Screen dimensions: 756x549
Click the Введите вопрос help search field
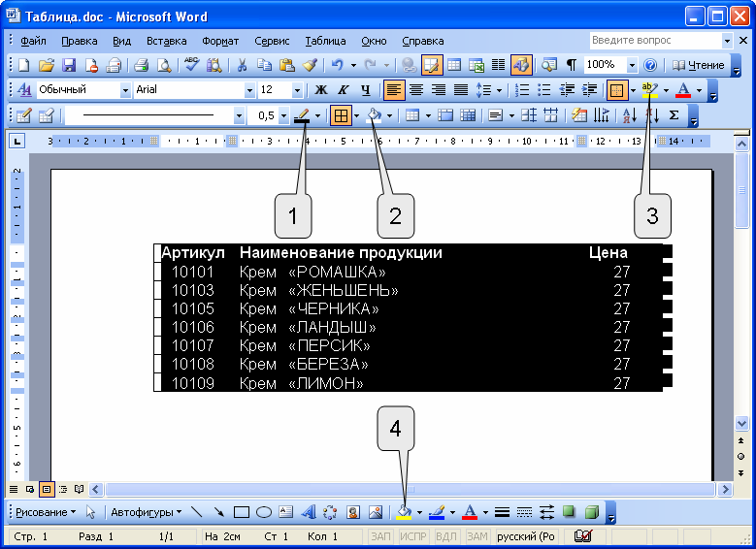[x=655, y=41]
